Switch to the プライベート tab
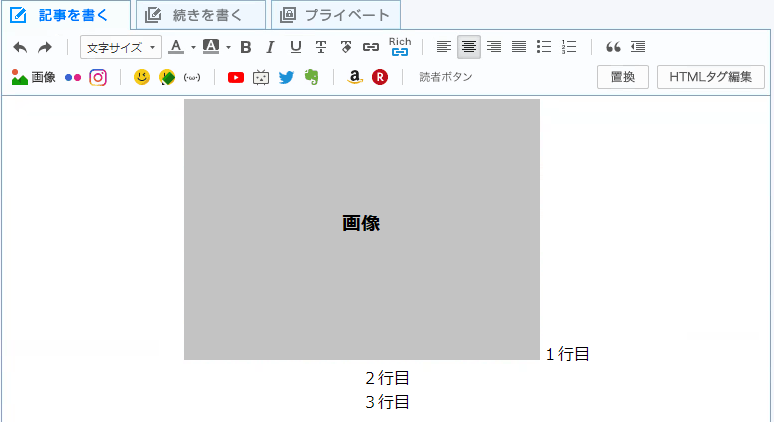774x422 pixels. coord(336,15)
